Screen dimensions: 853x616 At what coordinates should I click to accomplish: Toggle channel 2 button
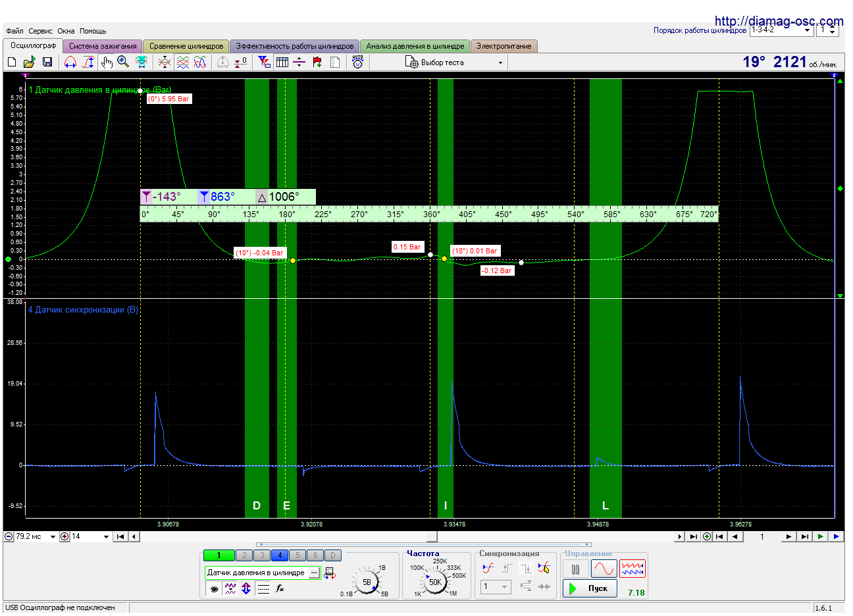tap(244, 555)
